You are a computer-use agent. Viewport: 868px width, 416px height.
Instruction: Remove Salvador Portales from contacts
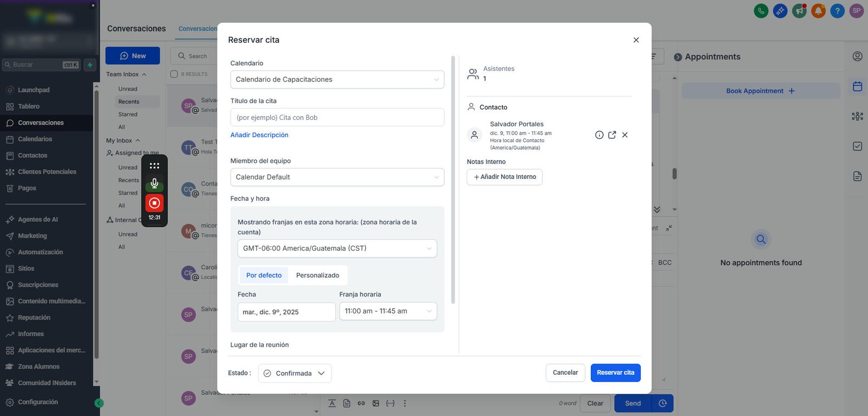(625, 135)
